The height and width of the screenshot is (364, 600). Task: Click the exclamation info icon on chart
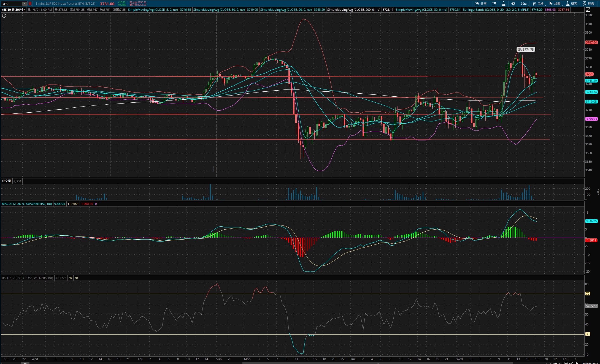4,16
